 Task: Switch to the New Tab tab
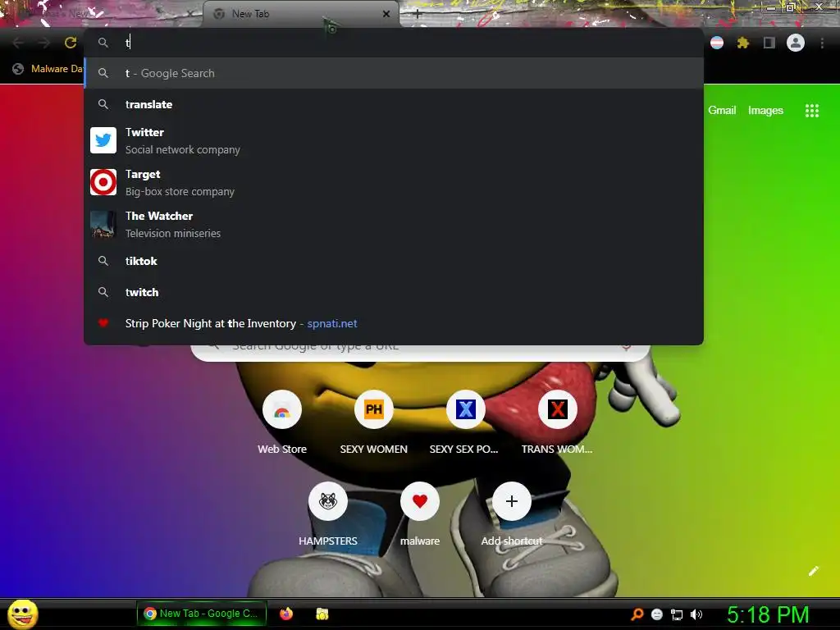pos(300,14)
